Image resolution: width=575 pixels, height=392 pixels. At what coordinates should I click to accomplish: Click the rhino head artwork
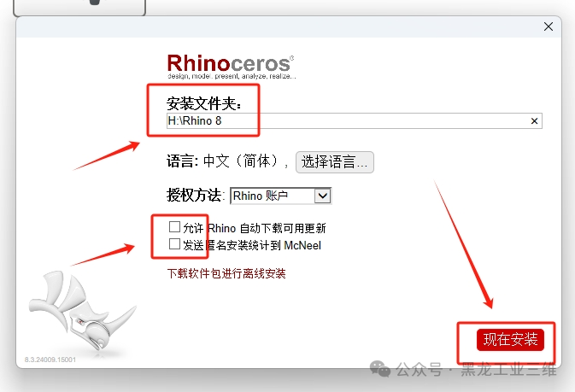pyautogui.click(x=82, y=312)
